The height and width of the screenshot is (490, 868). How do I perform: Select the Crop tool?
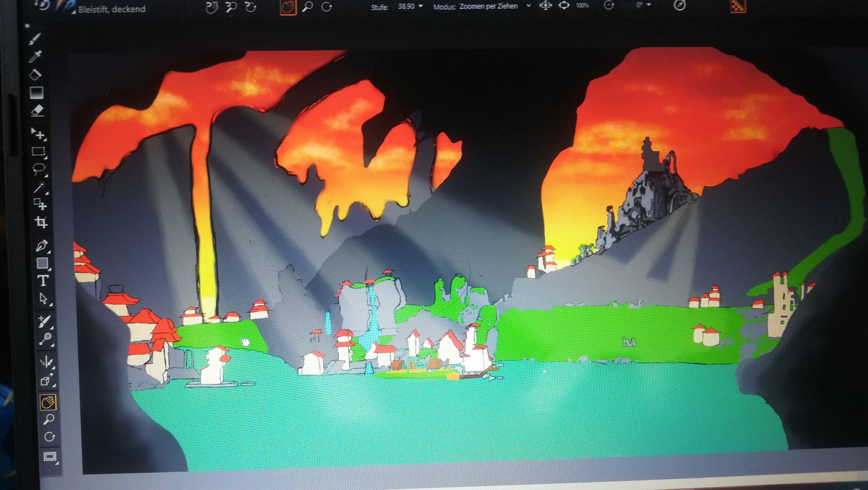click(41, 222)
